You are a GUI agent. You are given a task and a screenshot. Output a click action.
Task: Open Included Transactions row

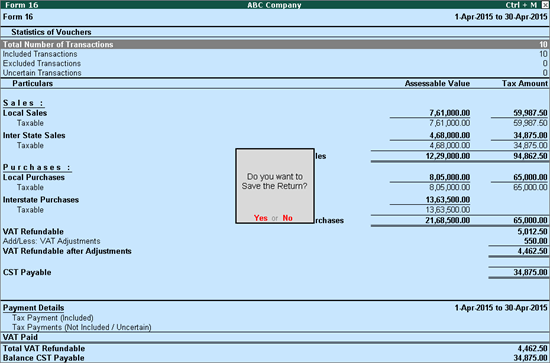point(275,54)
